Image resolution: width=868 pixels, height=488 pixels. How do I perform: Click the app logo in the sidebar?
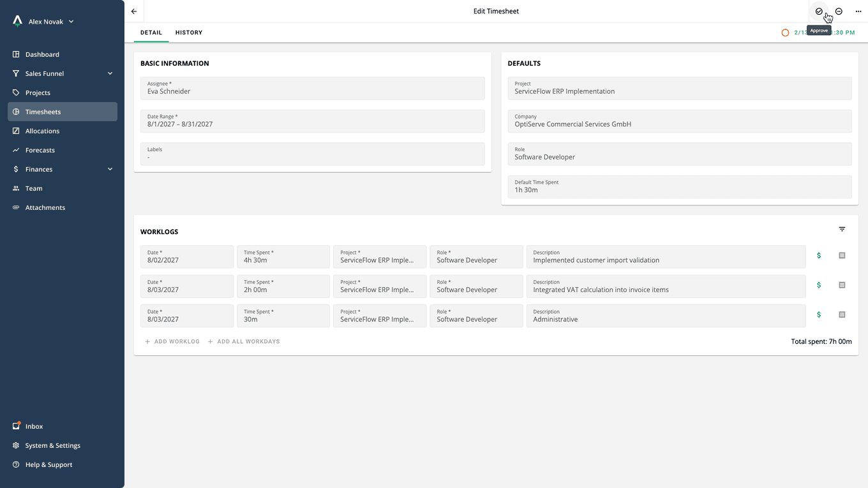17,21
